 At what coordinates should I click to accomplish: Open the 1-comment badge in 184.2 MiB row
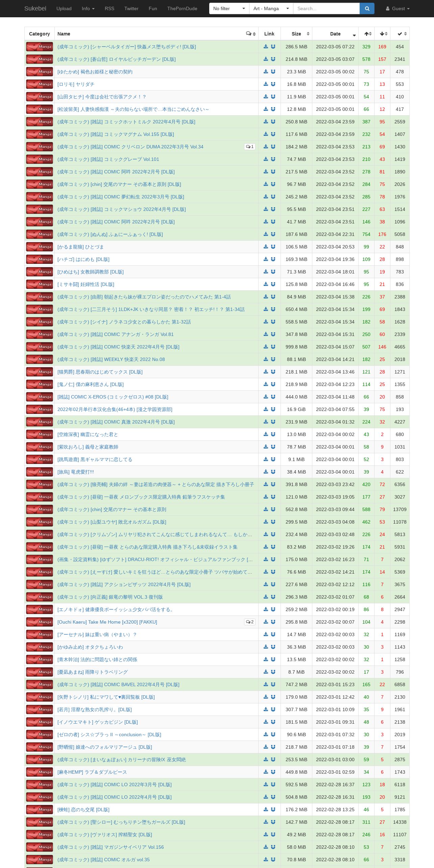click(x=250, y=147)
